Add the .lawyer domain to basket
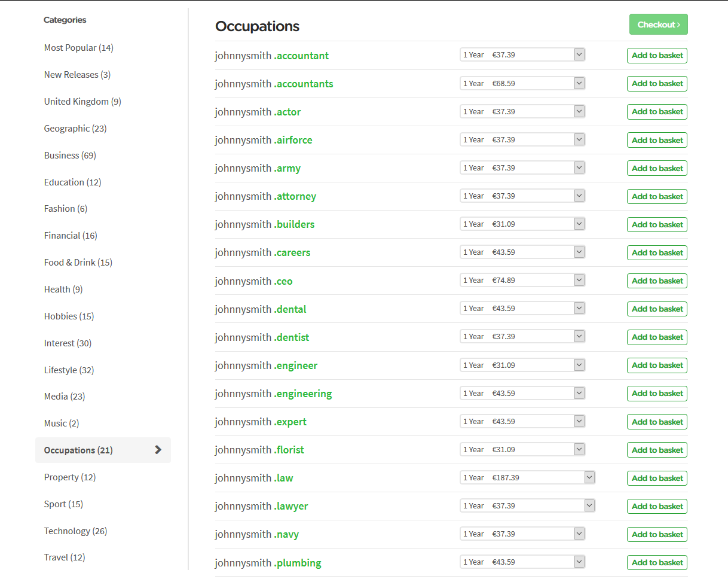The image size is (728, 582). coord(657,507)
